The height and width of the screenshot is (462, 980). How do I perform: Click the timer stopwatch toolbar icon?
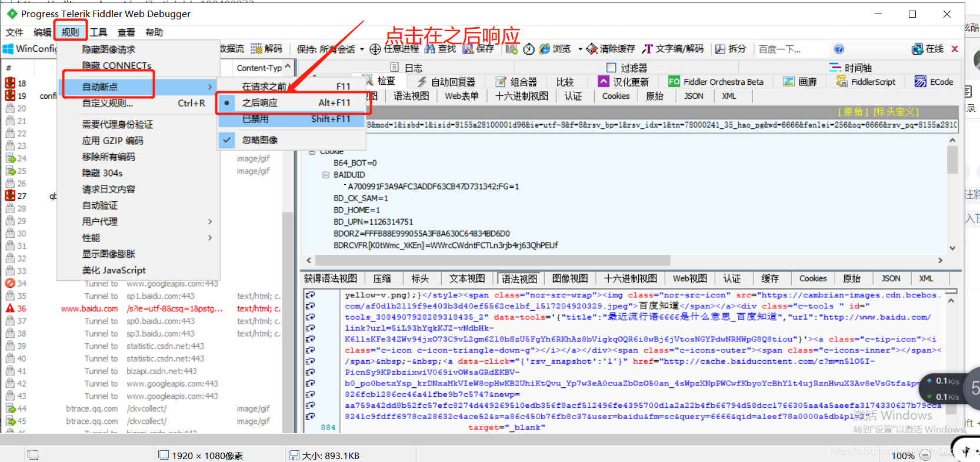point(529,49)
